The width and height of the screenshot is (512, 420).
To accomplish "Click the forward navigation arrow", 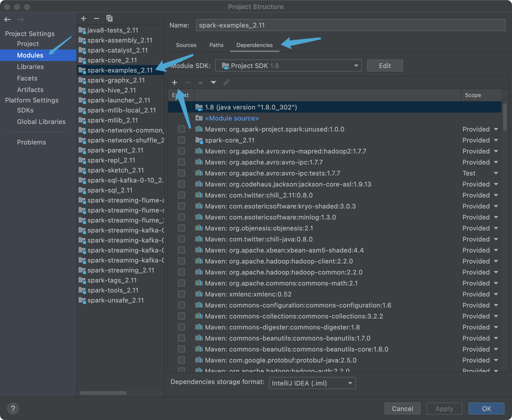I will tap(21, 19).
